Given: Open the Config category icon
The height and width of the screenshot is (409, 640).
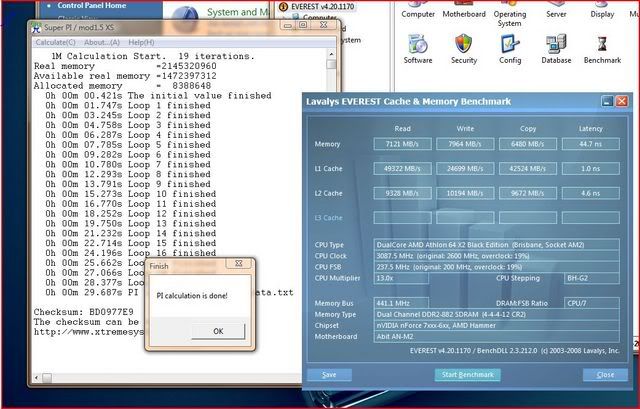Looking at the screenshot, I should (x=510, y=48).
